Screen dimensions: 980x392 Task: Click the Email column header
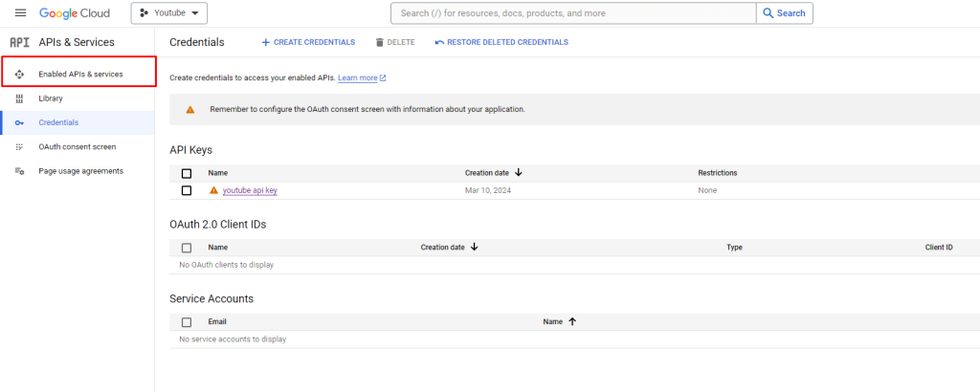(x=217, y=321)
